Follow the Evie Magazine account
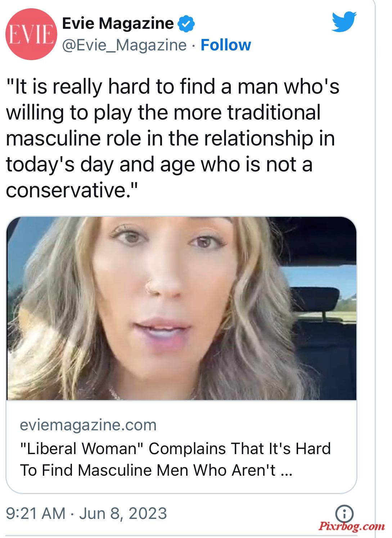 (x=226, y=45)
